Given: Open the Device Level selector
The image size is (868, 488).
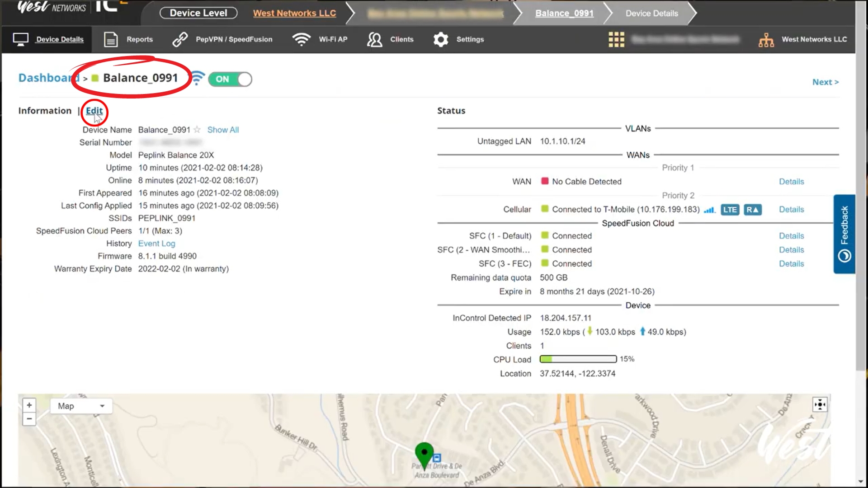Looking at the screenshot, I should click(x=198, y=13).
